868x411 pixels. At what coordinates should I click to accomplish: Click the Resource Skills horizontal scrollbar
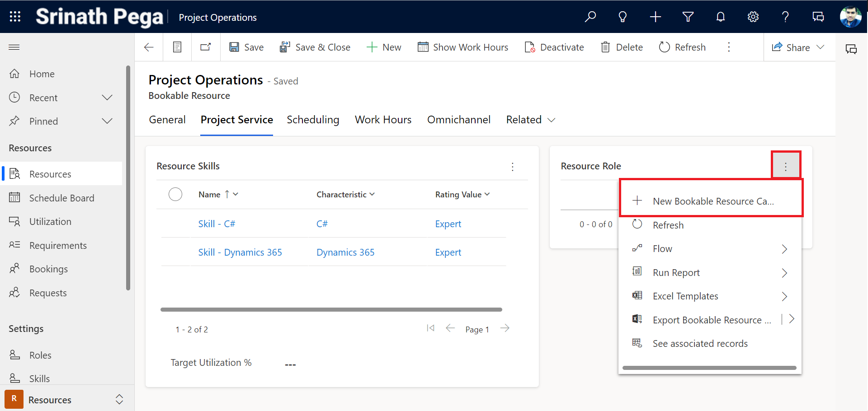click(x=331, y=309)
